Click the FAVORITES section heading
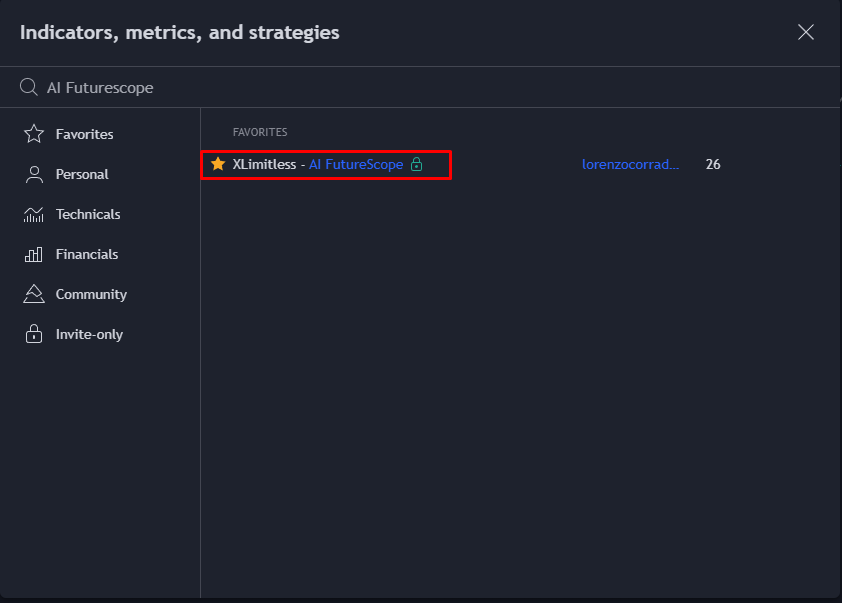 [260, 132]
